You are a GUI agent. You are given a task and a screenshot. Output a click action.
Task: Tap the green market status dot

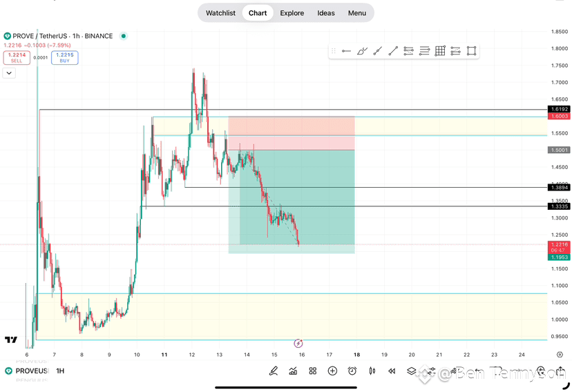(124, 36)
